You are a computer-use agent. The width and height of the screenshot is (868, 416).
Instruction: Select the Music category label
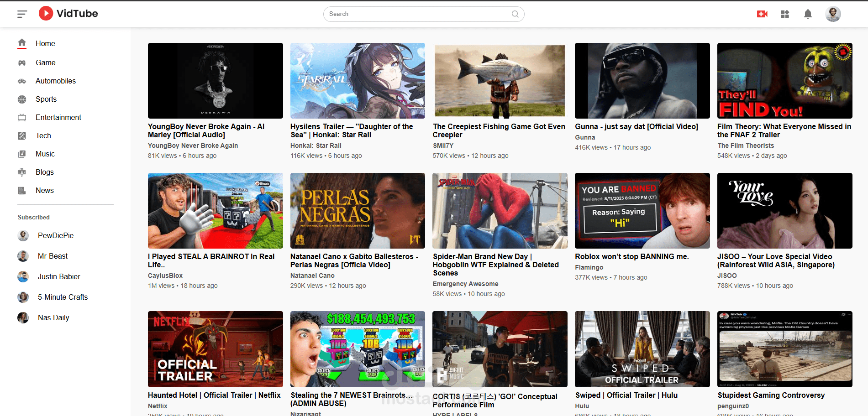(45, 154)
